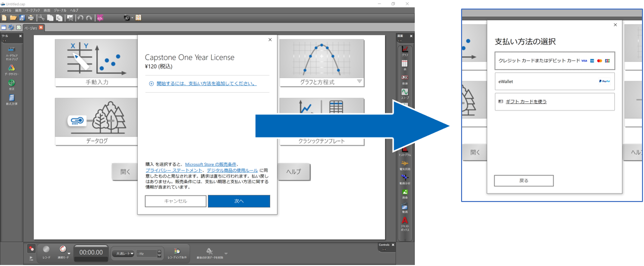Undo the last action in toolbar
The height and width of the screenshot is (266, 644).
tap(81, 18)
